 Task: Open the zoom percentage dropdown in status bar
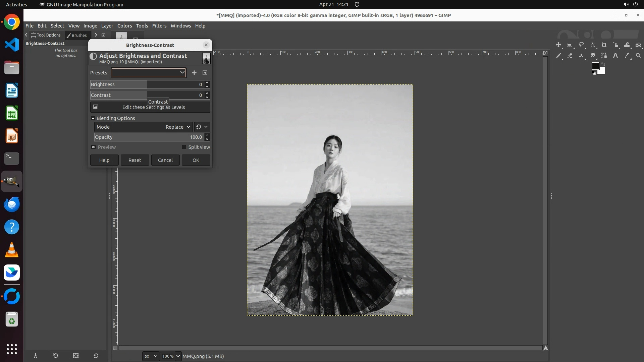tap(178, 356)
